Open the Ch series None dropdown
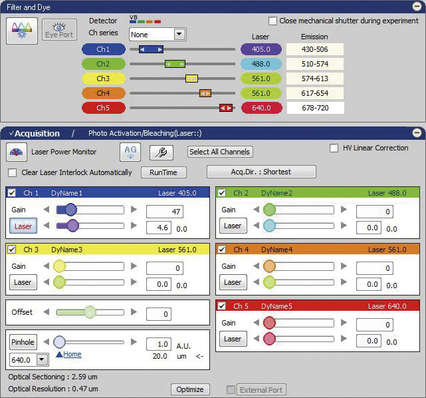426x398 pixels. [x=179, y=34]
